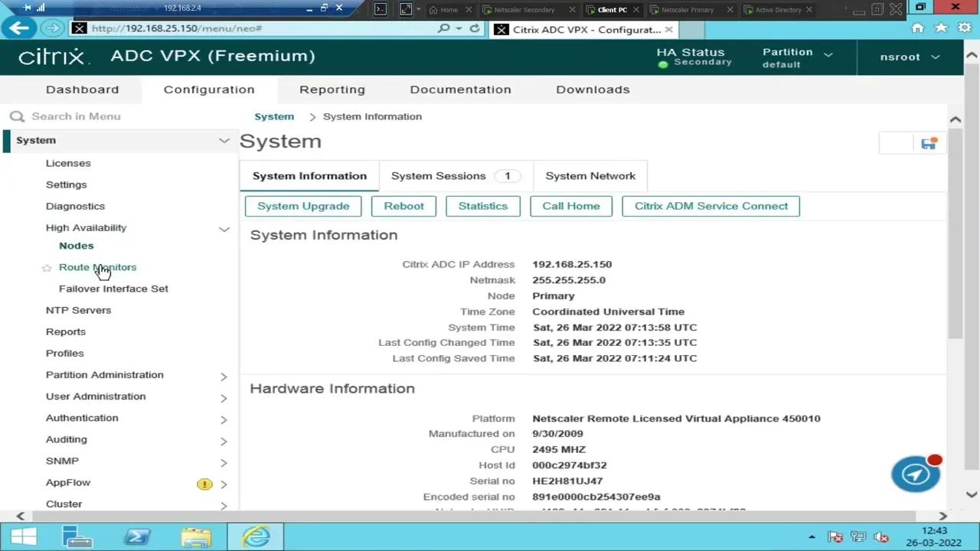Click the Action Center flag in system tray
Image resolution: width=980 pixels, height=551 pixels.
click(835, 536)
